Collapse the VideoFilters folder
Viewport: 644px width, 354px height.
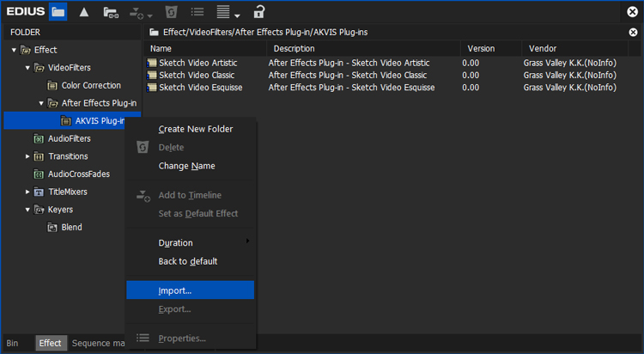point(27,68)
